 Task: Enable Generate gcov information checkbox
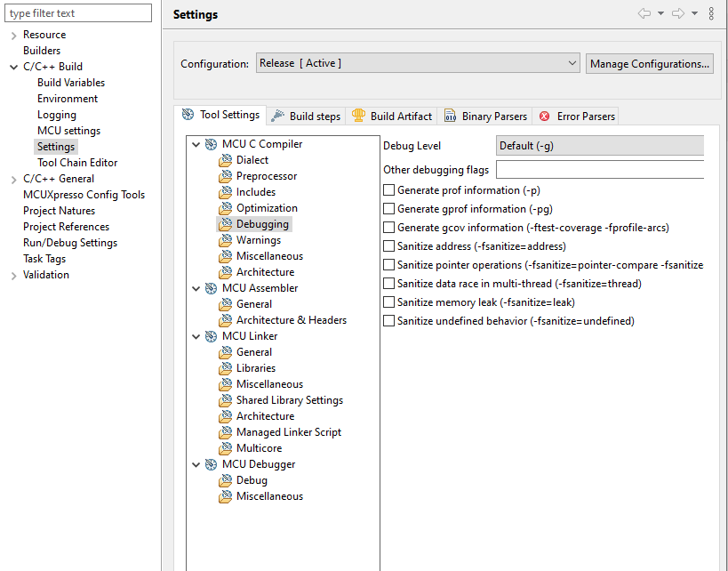388,227
